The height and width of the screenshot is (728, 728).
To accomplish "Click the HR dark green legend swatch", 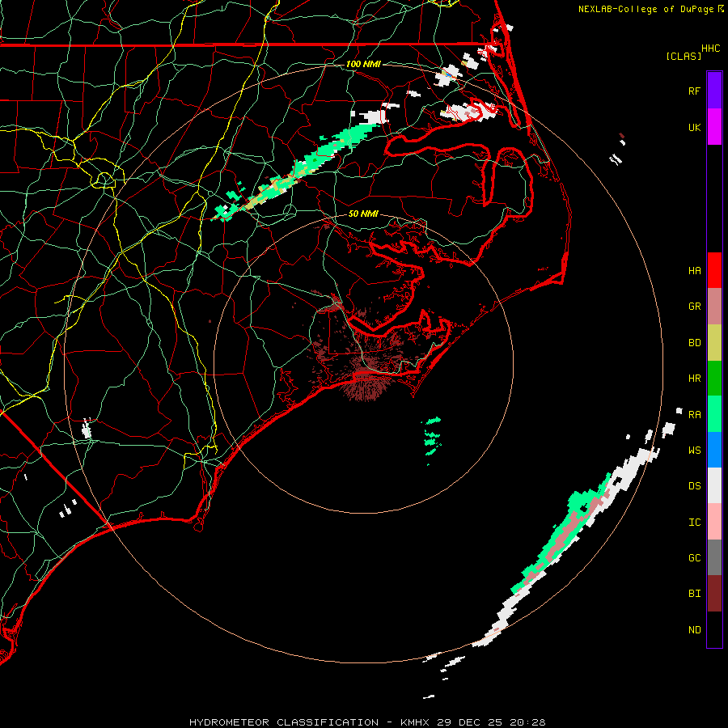I will (x=714, y=379).
